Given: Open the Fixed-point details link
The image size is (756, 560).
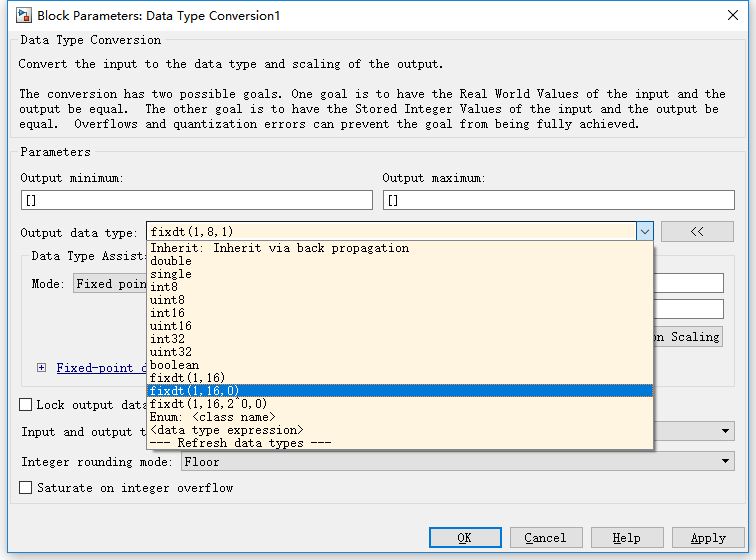Looking at the screenshot, I should [101, 367].
